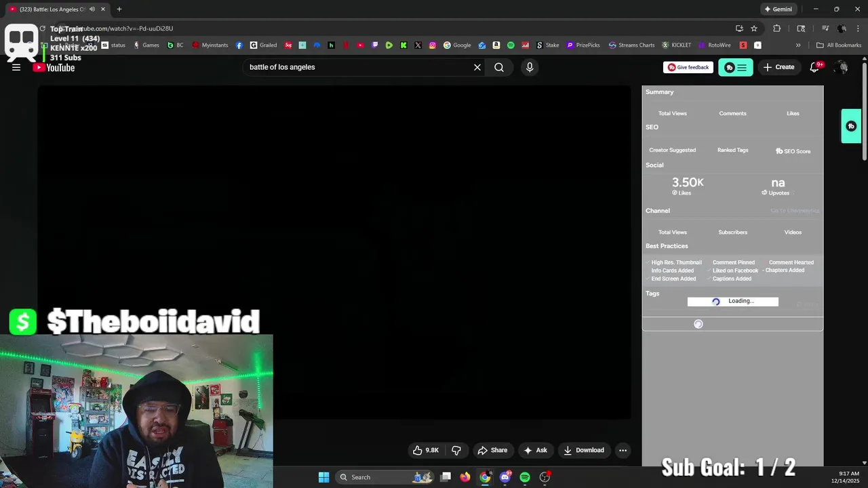Expand the All Bookmarks folder
Screen dimensions: 868x488
click(839, 45)
